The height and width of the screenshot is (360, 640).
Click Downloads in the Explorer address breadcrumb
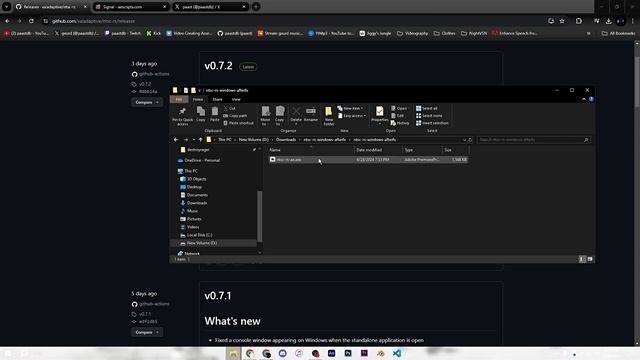click(286, 140)
